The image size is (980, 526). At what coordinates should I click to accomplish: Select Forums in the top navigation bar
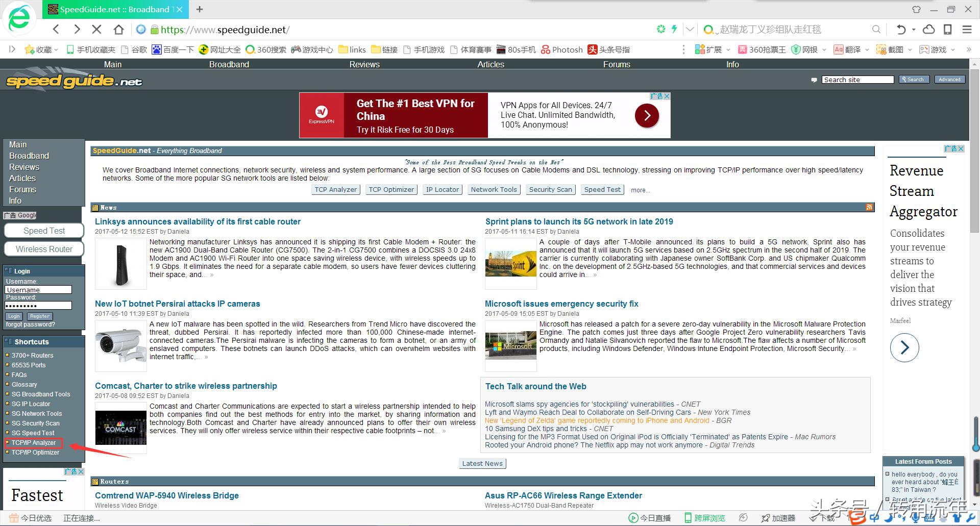click(x=617, y=64)
